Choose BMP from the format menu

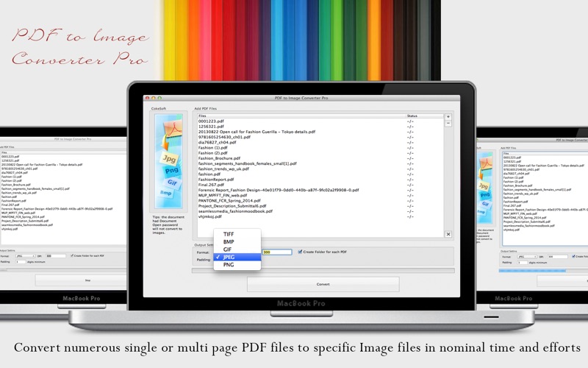pos(237,242)
